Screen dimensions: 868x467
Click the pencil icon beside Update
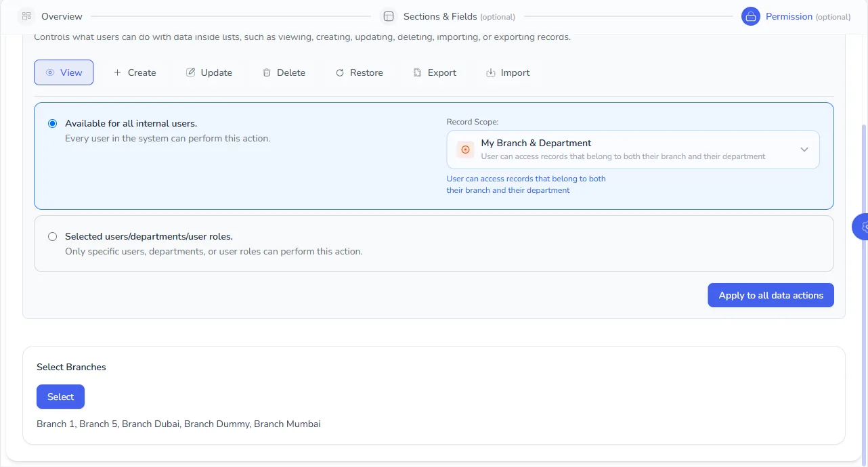(190, 72)
